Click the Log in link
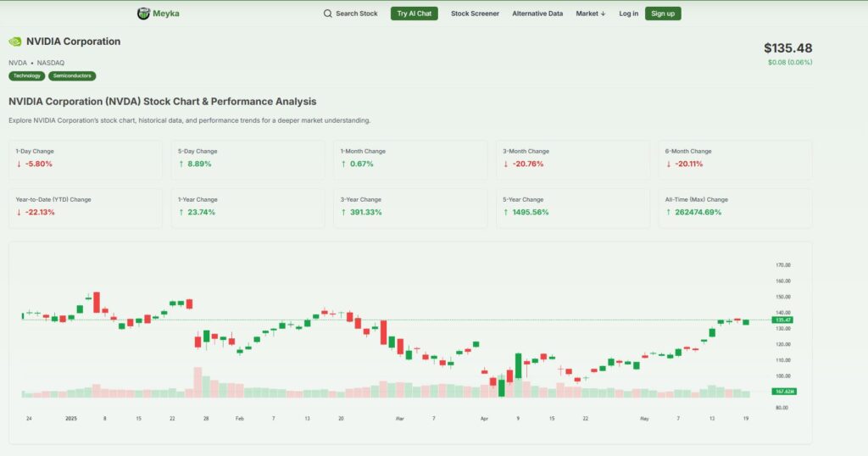 pos(629,14)
